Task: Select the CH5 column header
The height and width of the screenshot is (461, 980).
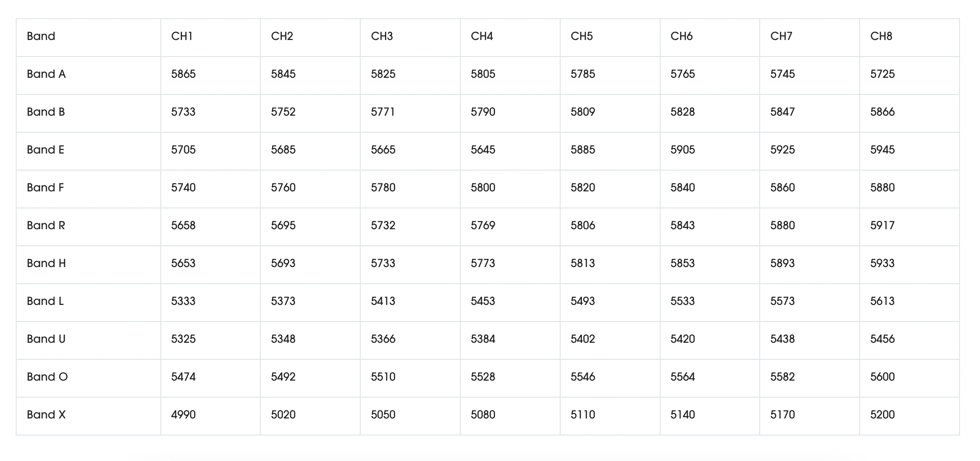Action: pyautogui.click(x=582, y=36)
